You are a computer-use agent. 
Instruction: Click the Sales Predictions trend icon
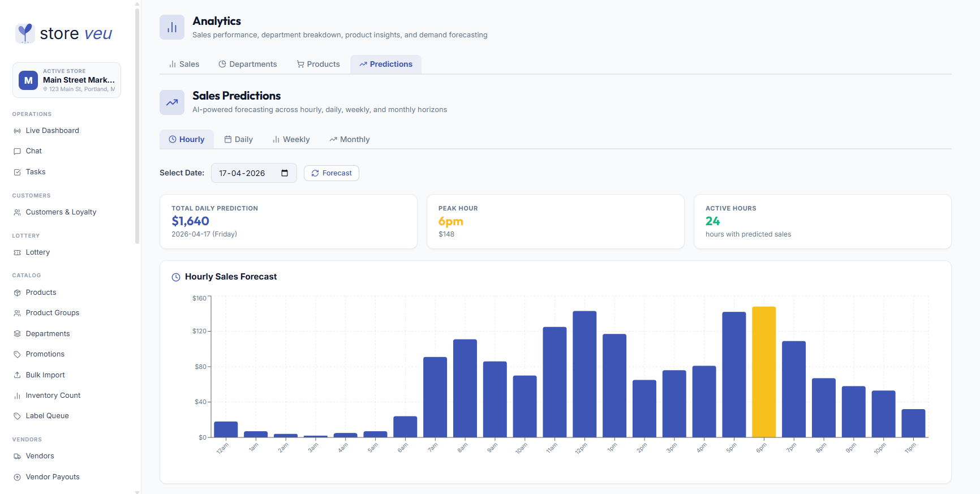pyautogui.click(x=172, y=102)
